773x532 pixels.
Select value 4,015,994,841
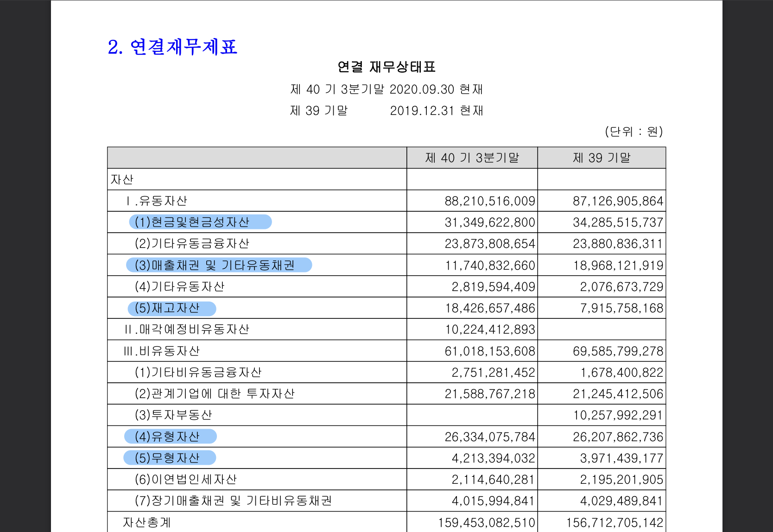pos(494,501)
